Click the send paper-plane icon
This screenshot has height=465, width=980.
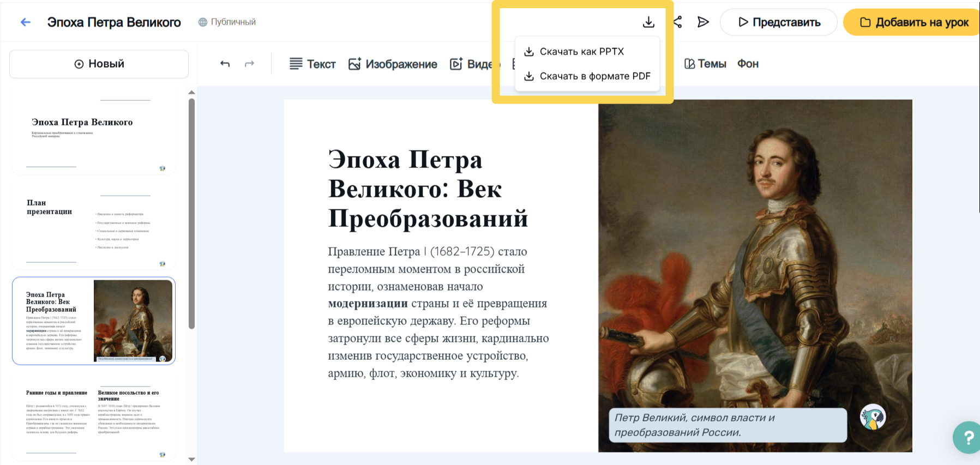pyautogui.click(x=703, y=22)
